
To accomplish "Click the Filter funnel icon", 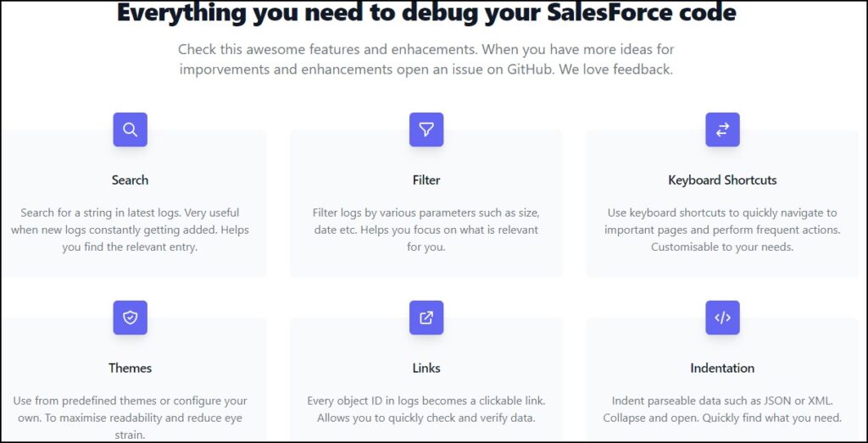I will pos(426,130).
